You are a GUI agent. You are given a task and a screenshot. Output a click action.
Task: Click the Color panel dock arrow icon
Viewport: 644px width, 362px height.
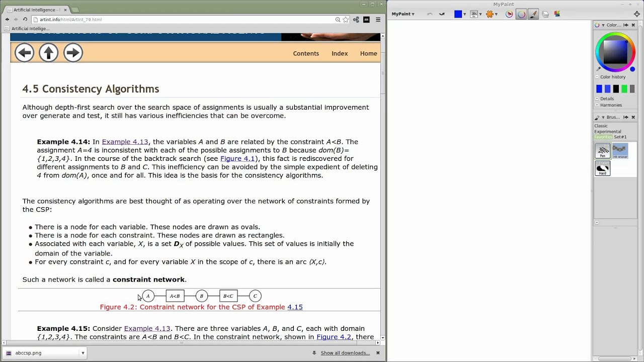pyautogui.click(x=626, y=25)
